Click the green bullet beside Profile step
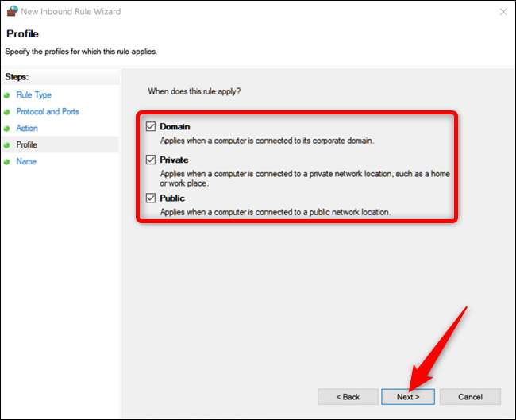 [x=8, y=145]
